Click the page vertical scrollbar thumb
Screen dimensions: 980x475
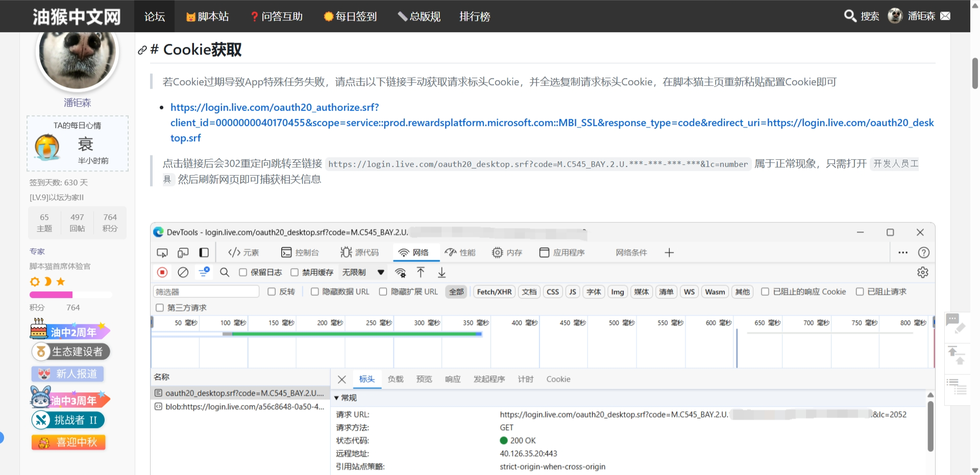coord(975,73)
